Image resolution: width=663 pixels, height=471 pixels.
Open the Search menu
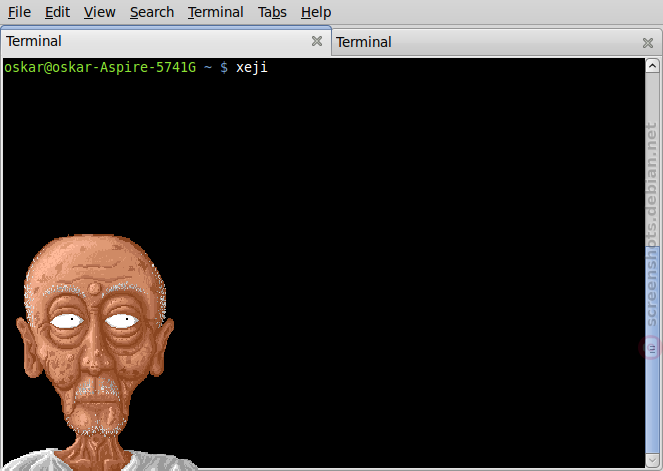point(152,12)
